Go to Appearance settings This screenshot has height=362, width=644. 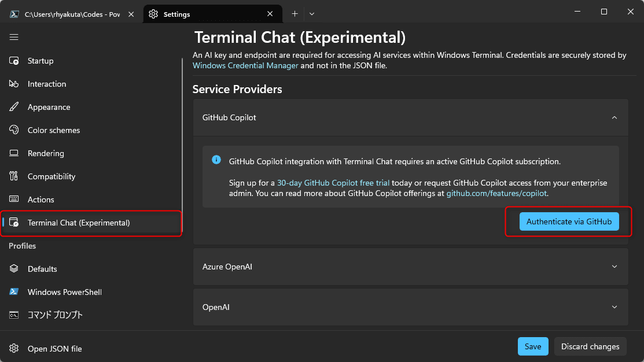tap(91, 107)
